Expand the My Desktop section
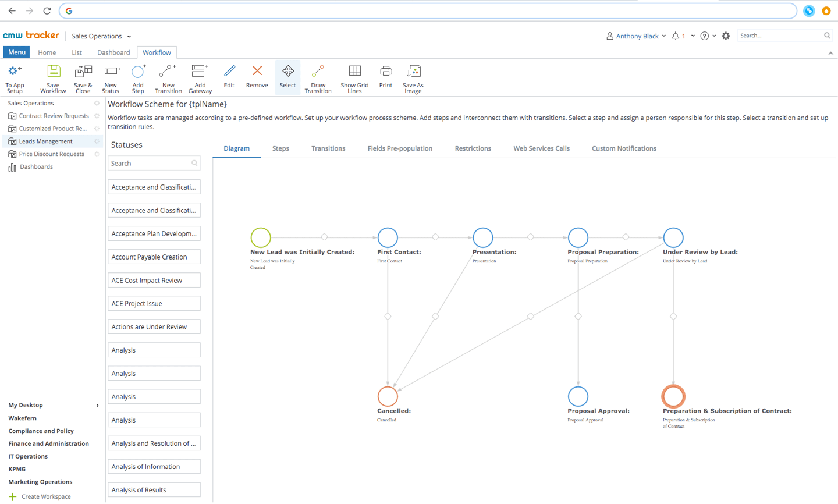 pos(26,405)
